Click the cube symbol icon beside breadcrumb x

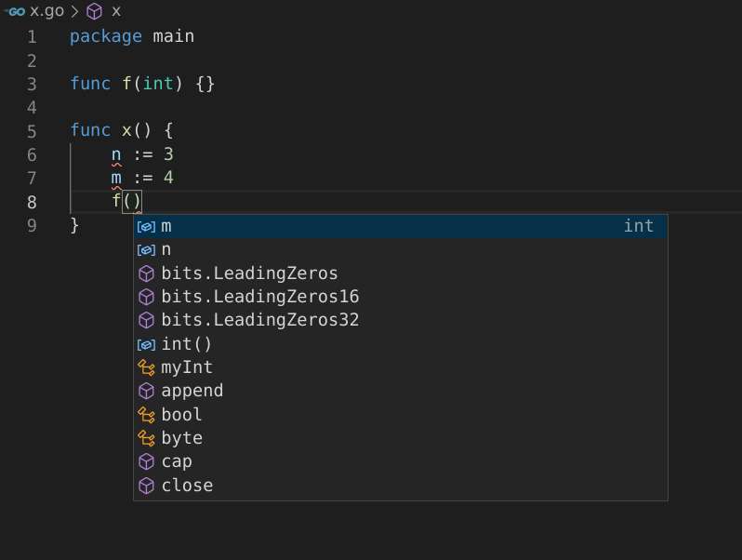tap(94, 11)
